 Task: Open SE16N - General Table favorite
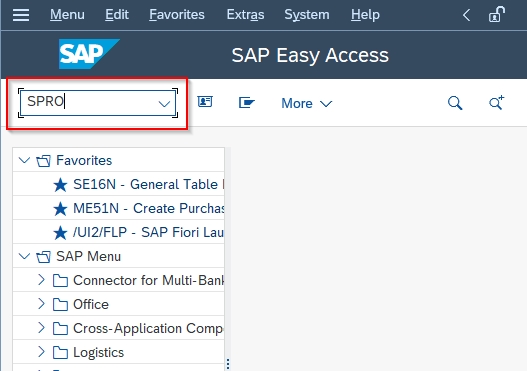(x=148, y=184)
